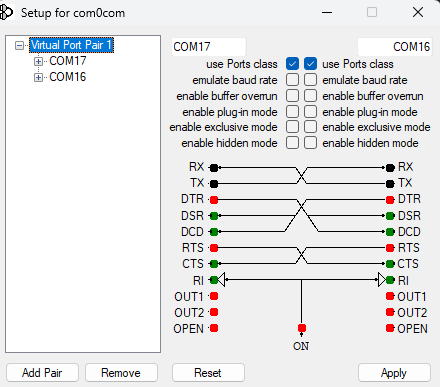
Task: Enable plug-in mode for COM16
Action: 310,112
